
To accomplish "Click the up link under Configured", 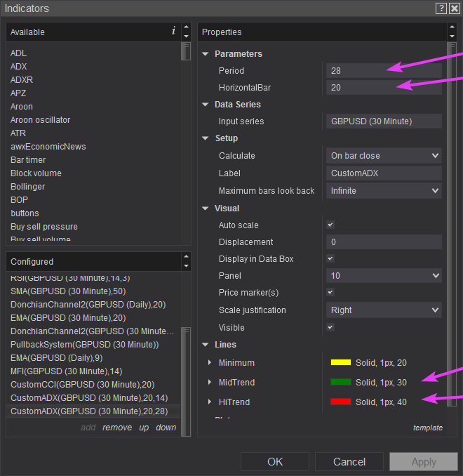I will tap(144, 428).
